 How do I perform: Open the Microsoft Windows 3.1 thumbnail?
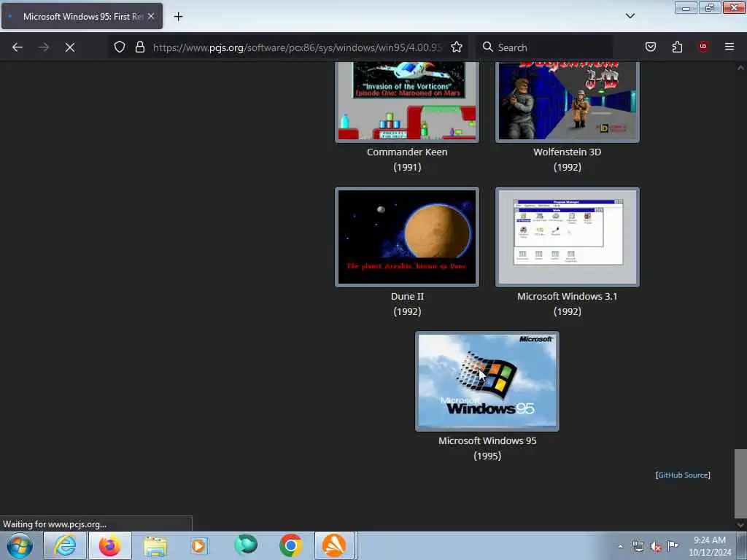[x=568, y=237]
